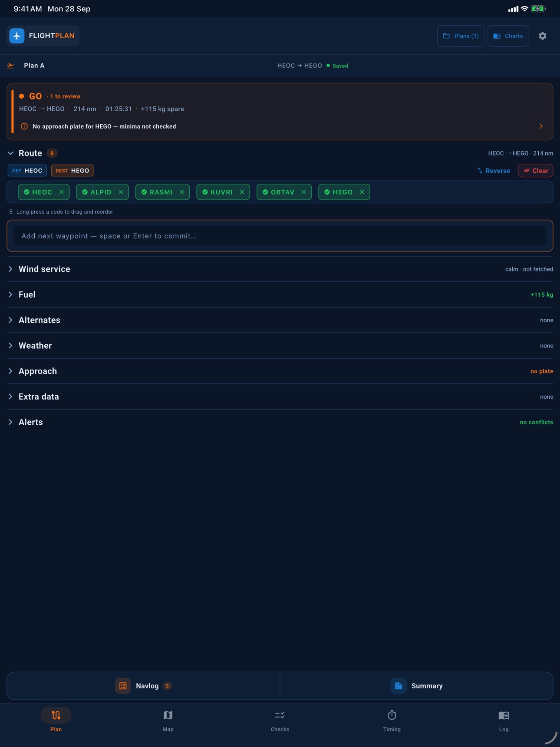Switch to the Checks tab
The width and height of the screenshot is (560, 747).
pyautogui.click(x=280, y=720)
